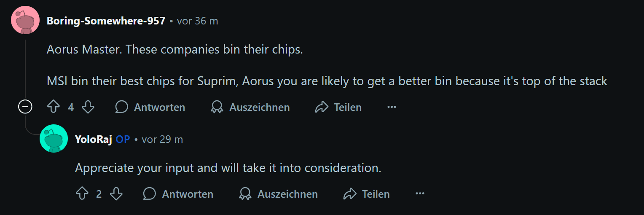644x215 pixels.
Task: Downvote Boring-Somewhere-957's comment
Action: click(x=88, y=107)
